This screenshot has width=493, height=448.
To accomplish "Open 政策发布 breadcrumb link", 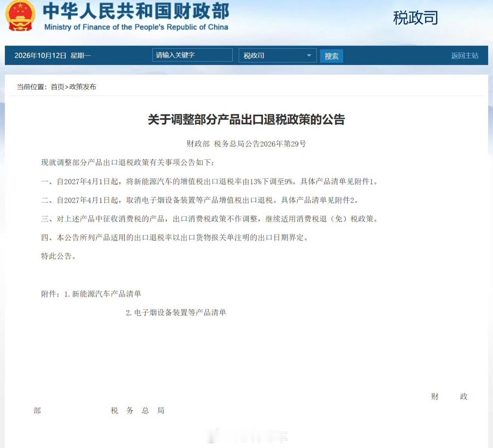I will tap(83, 87).
